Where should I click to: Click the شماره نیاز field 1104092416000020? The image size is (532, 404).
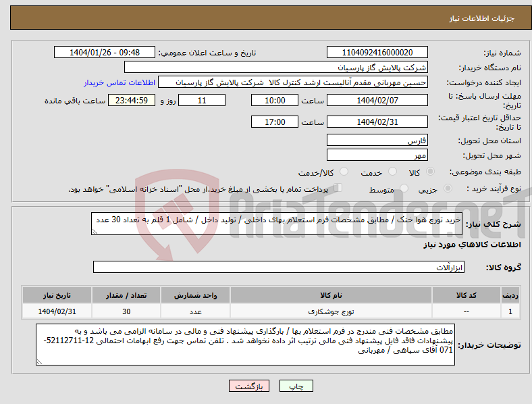(x=377, y=52)
